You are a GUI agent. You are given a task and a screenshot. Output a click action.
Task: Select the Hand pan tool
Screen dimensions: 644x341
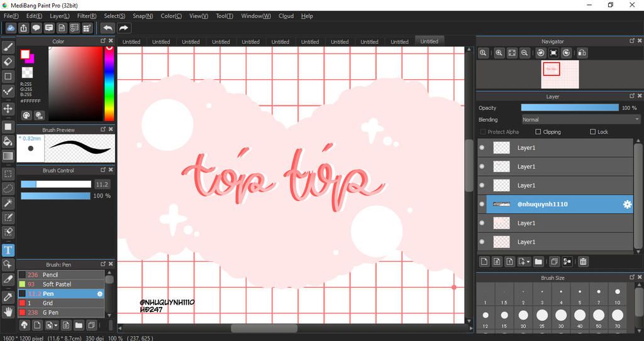8,312
